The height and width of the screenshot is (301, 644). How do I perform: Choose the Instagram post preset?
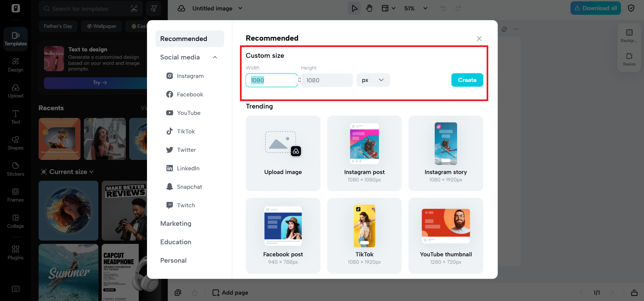[x=364, y=153]
